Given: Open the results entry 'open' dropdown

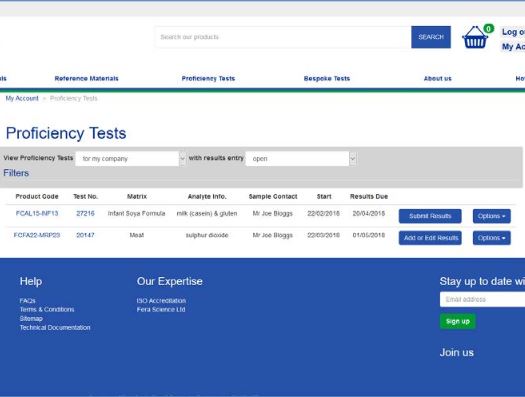Looking at the screenshot, I should pyautogui.click(x=301, y=159).
